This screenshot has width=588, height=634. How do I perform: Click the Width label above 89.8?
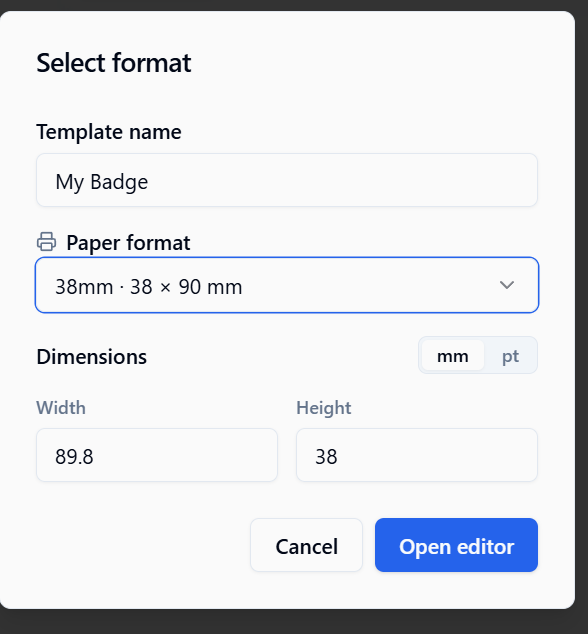tap(61, 408)
